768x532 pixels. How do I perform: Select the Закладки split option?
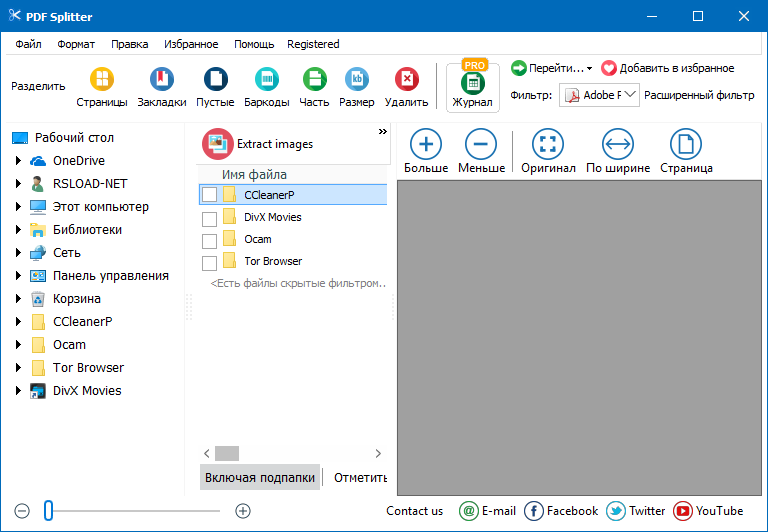coord(161,80)
